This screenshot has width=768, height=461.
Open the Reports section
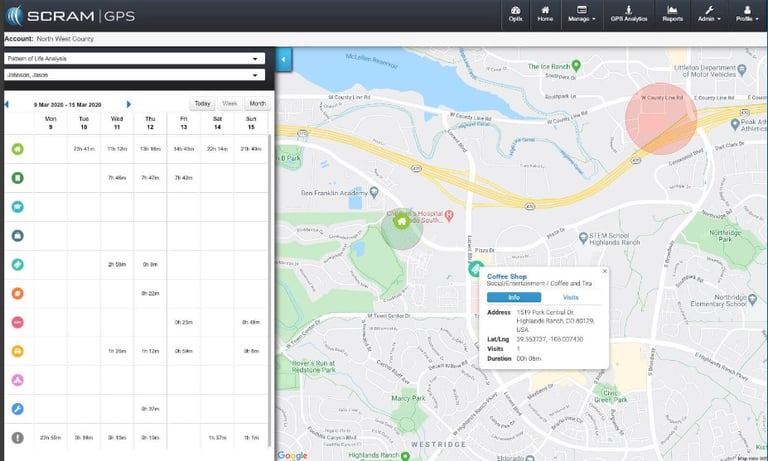pos(672,14)
